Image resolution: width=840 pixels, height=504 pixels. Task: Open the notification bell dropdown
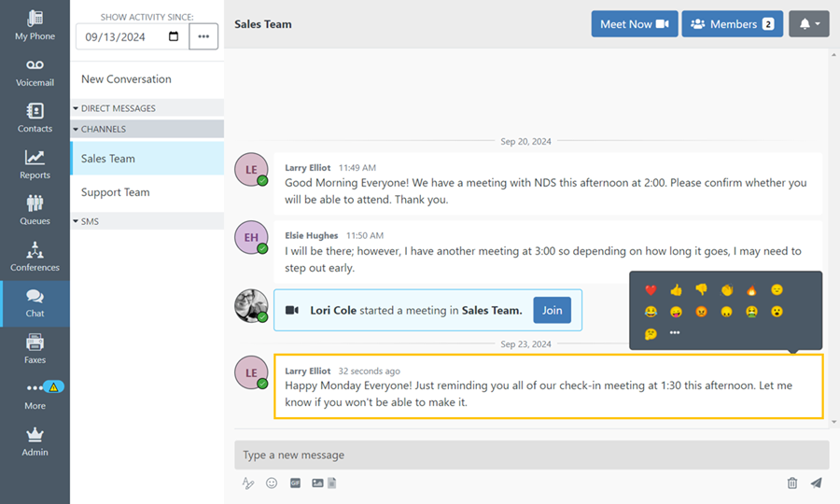point(809,24)
